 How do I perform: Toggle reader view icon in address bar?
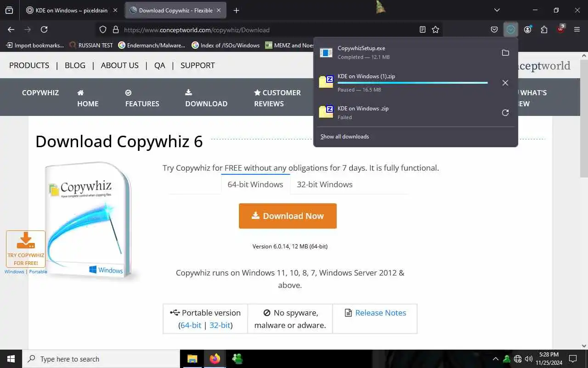coord(423,29)
